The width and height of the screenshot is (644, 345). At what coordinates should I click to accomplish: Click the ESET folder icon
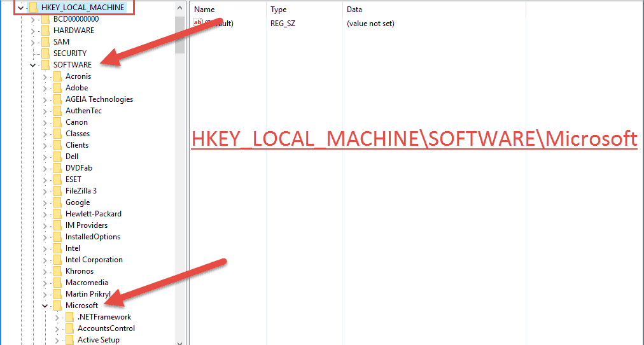57,180
